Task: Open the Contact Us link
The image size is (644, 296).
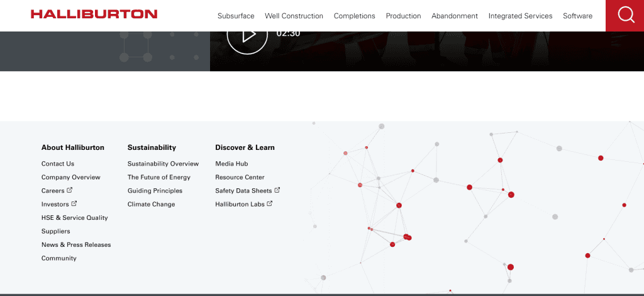Action: coord(58,164)
